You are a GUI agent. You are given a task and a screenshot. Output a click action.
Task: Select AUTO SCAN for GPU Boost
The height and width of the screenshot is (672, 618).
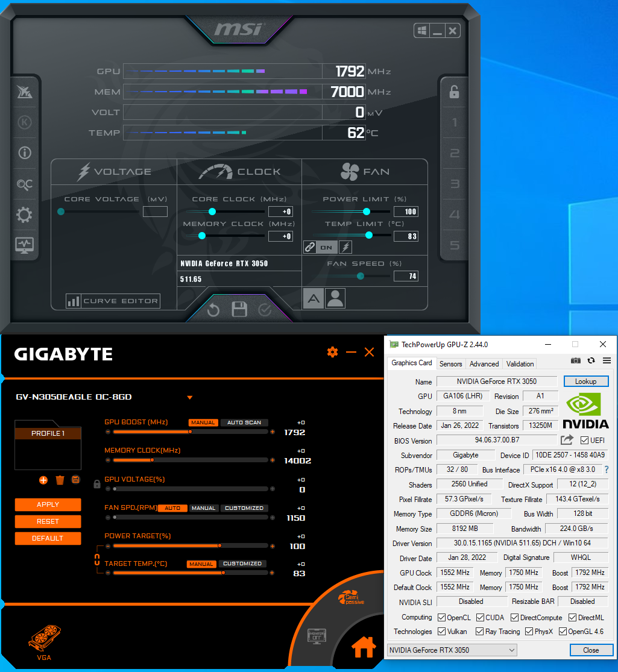point(244,422)
